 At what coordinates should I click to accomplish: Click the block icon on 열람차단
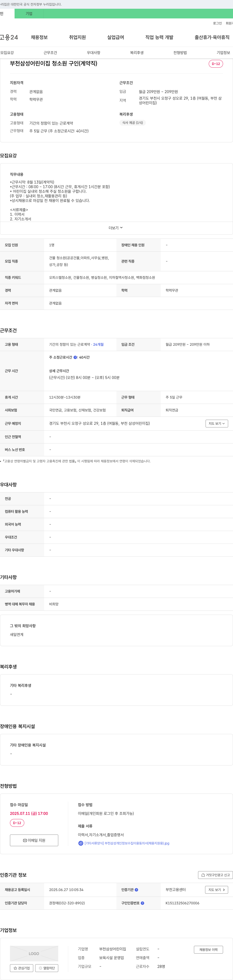(40, 968)
